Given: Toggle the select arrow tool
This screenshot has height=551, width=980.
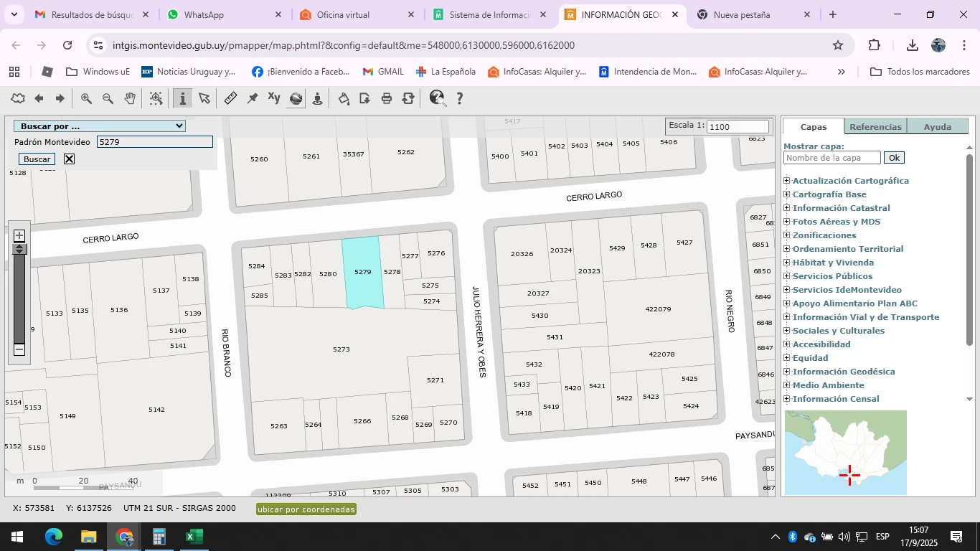Looking at the screenshot, I should tap(204, 98).
